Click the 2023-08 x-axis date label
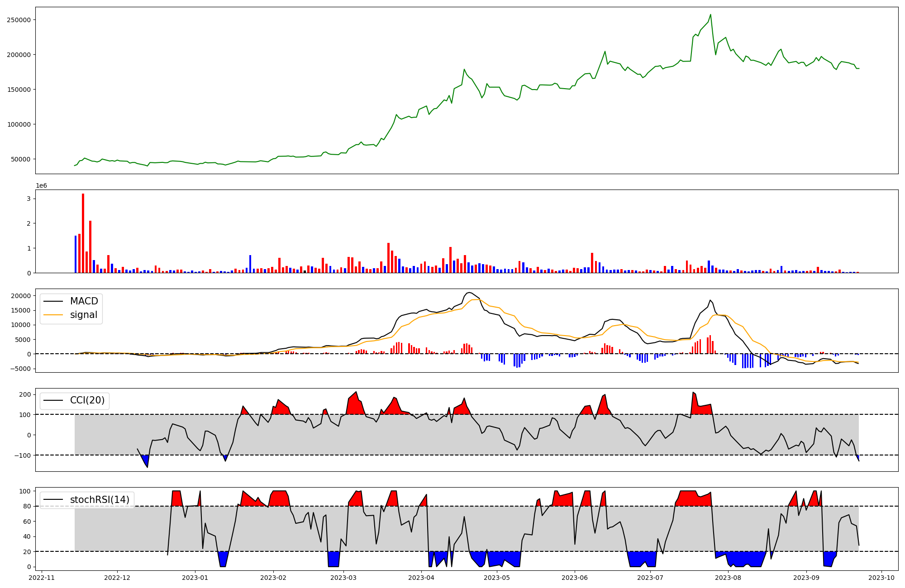This screenshot has height=588, width=905. click(728, 578)
